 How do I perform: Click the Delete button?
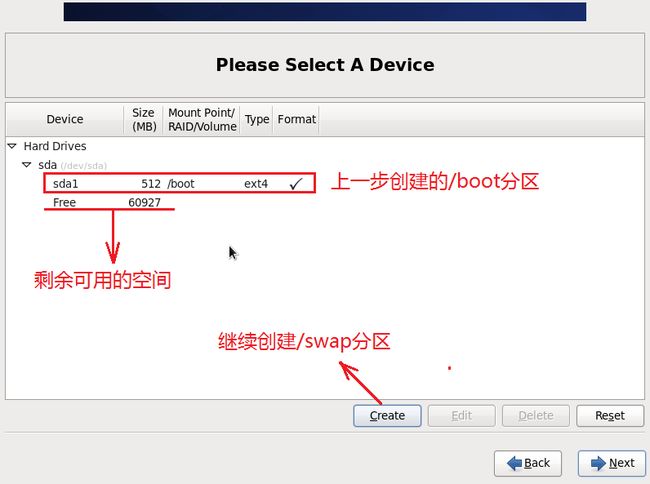pyautogui.click(x=536, y=416)
